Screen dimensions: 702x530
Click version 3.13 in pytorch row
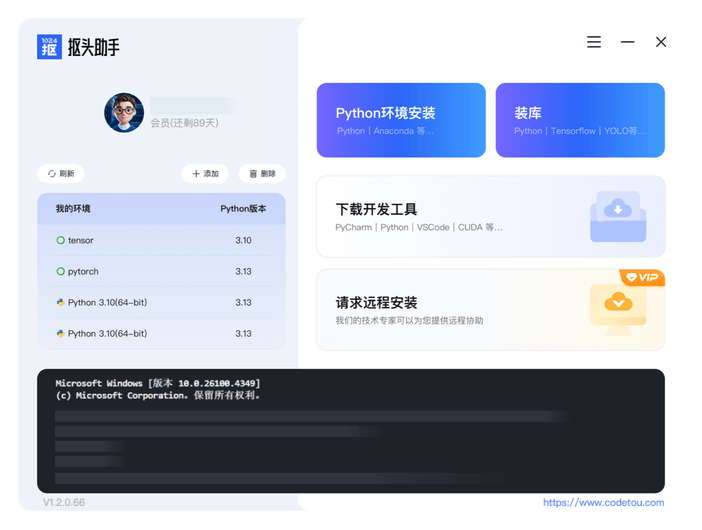pyautogui.click(x=244, y=271)
